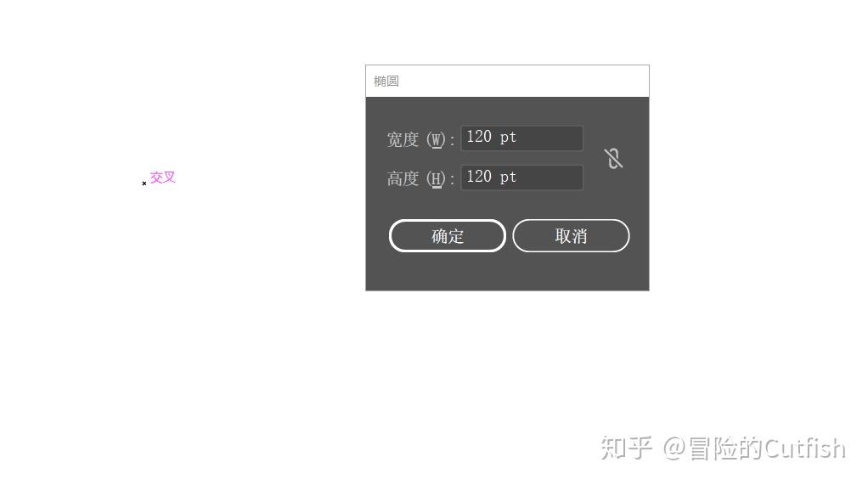
Task: Click the underlined W shortcut letter
Action: [437, 139]
